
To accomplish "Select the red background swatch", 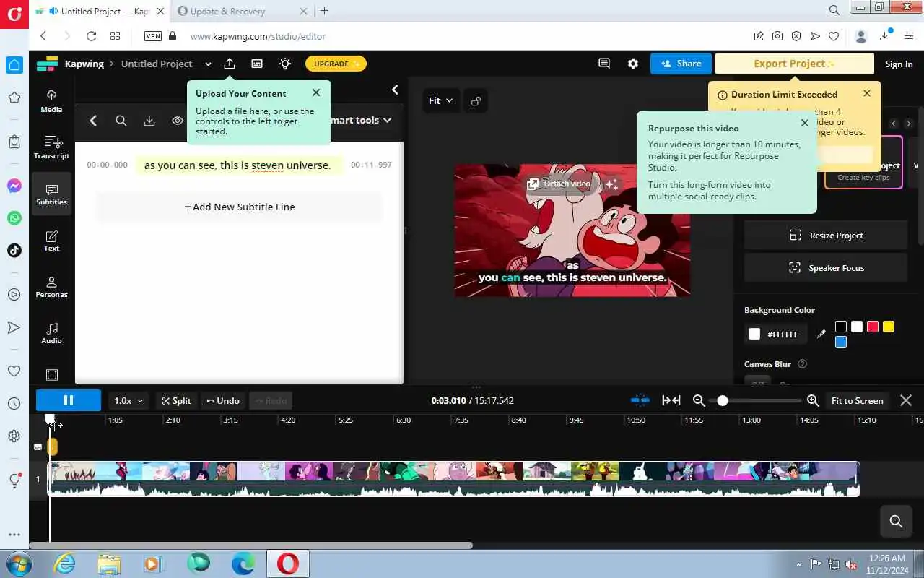I will coord(873,327).
